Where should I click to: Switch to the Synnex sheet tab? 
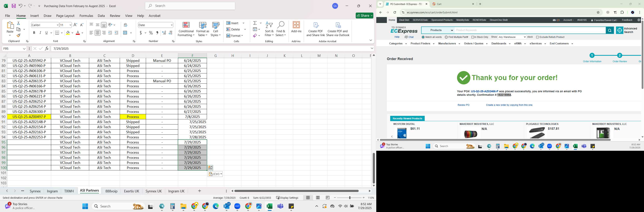point(35,191)
